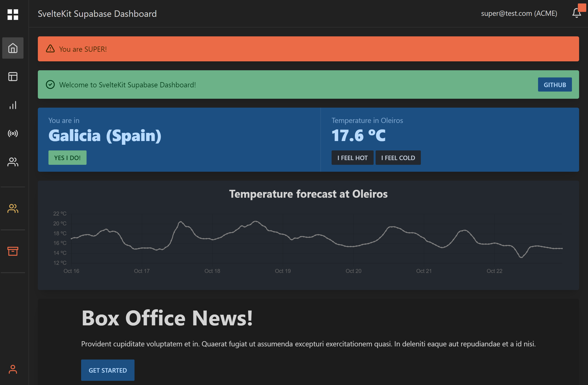Open the Home page via sidebar icon

click(x=13, y=48)
